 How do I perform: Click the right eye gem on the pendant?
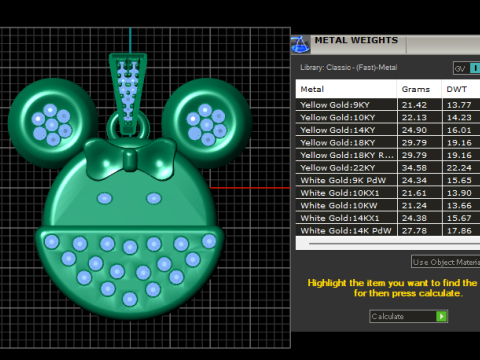pyautogui.click(x=154, y=198)
